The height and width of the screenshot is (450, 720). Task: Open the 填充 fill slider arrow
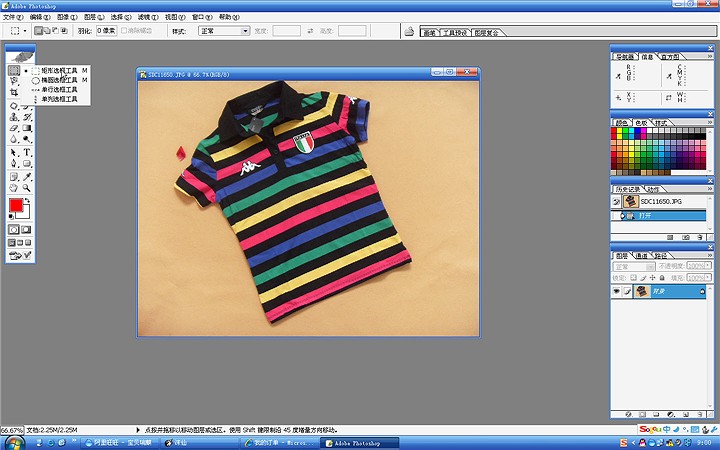tap(708, 277)
